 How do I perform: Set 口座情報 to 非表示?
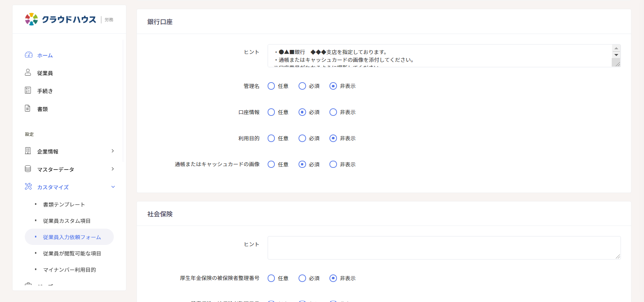pyautogui.click(x=333, y=112)
